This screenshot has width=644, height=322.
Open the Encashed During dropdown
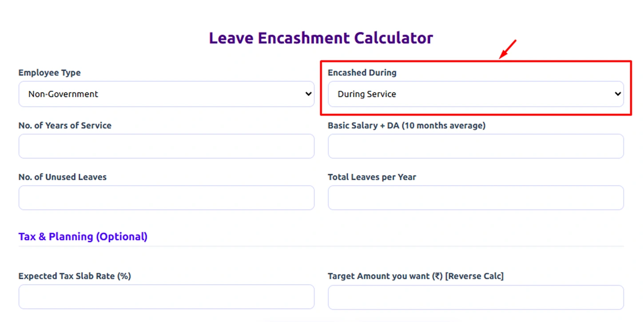point(475,94)
